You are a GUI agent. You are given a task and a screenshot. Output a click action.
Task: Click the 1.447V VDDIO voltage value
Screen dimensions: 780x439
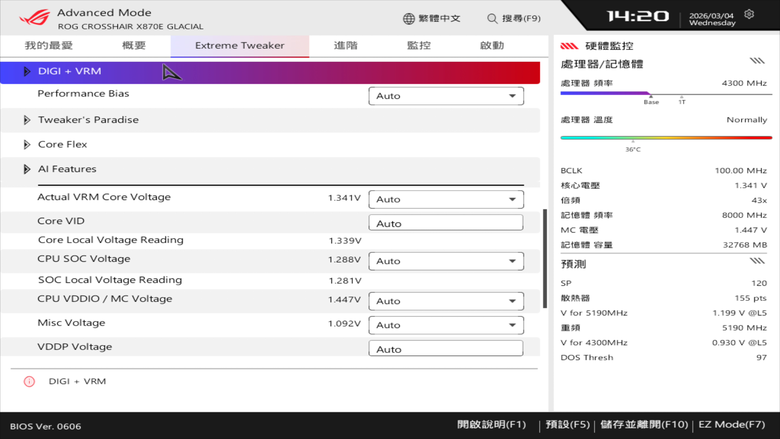coord(344,300)
